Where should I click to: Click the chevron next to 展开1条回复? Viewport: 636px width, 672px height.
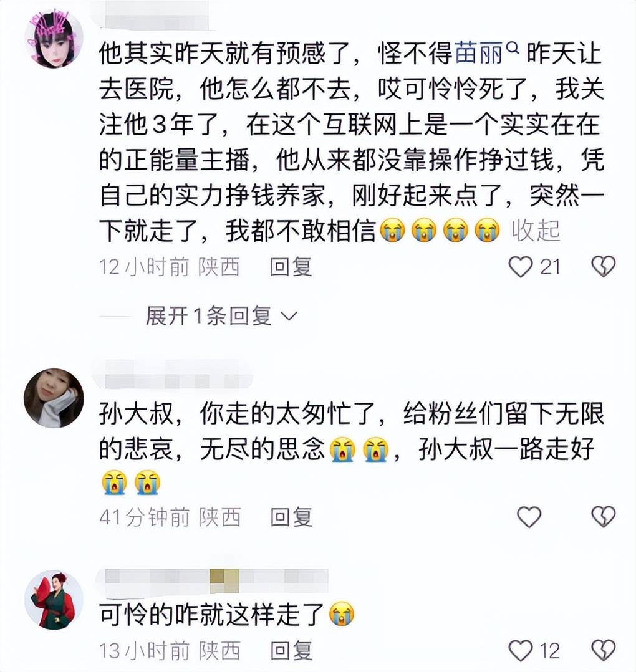pos(289,316)
